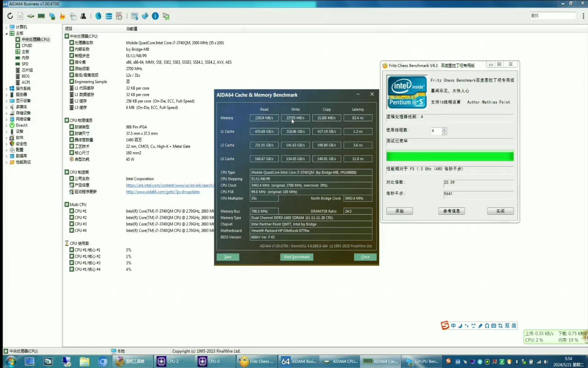Click the database stack toolbar icon
The height and width of the screenshot is (368, 588).
coord(109,16)
